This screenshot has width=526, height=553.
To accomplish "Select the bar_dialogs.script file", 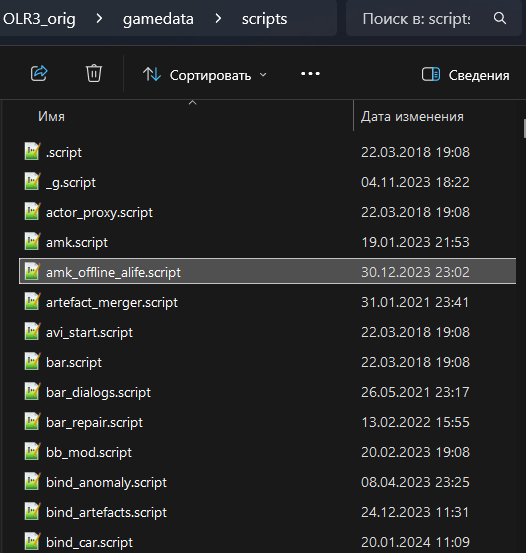I will (267, 391).
